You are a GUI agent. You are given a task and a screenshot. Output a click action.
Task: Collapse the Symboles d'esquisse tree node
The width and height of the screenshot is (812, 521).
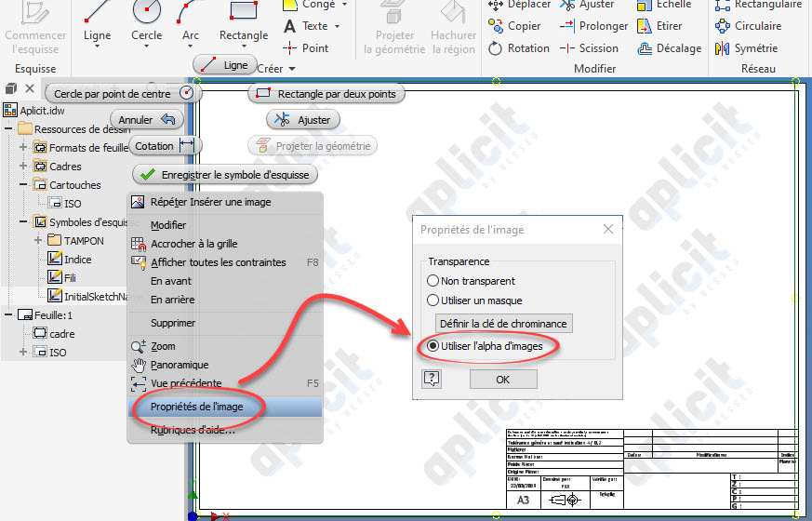pyautogui.click(x=23, y=222)
